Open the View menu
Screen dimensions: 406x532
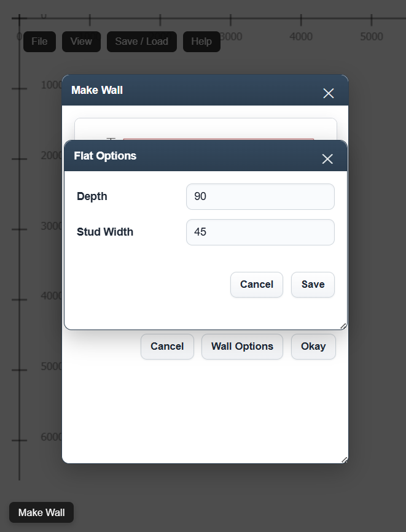81,42
